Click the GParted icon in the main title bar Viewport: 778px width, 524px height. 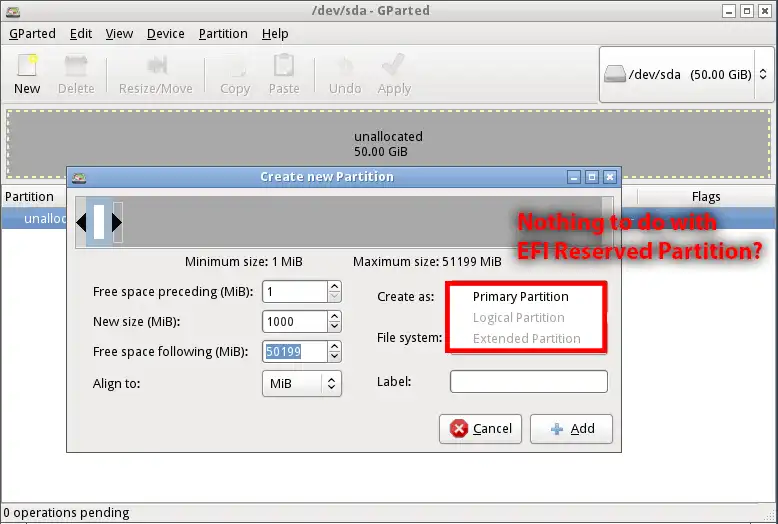coord(13,11)
